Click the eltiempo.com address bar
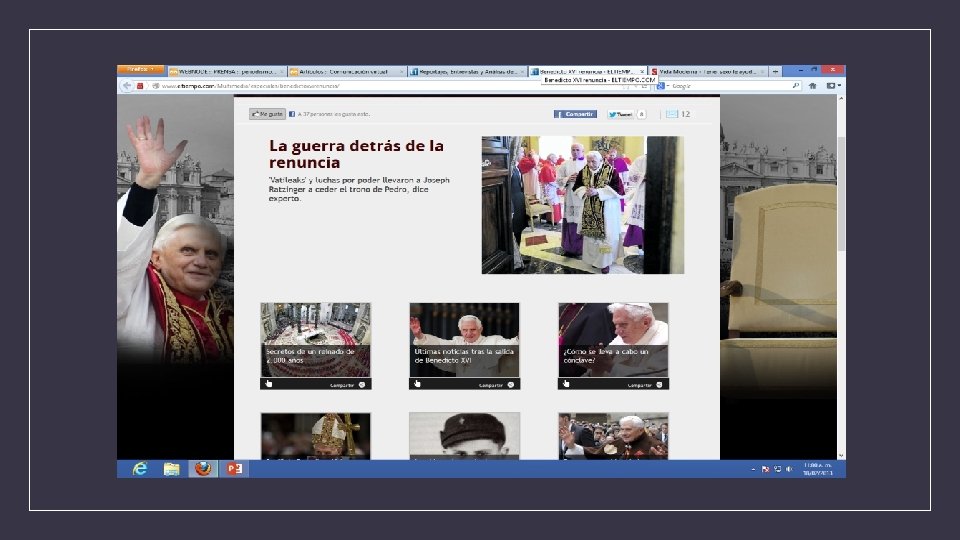Screen dimensions: 960x540 pyautogui.click(x=392, y=86)
